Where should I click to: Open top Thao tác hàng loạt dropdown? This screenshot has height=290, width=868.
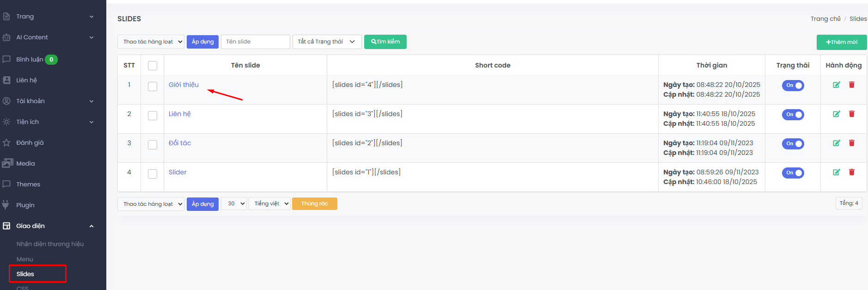pos(151,42)
